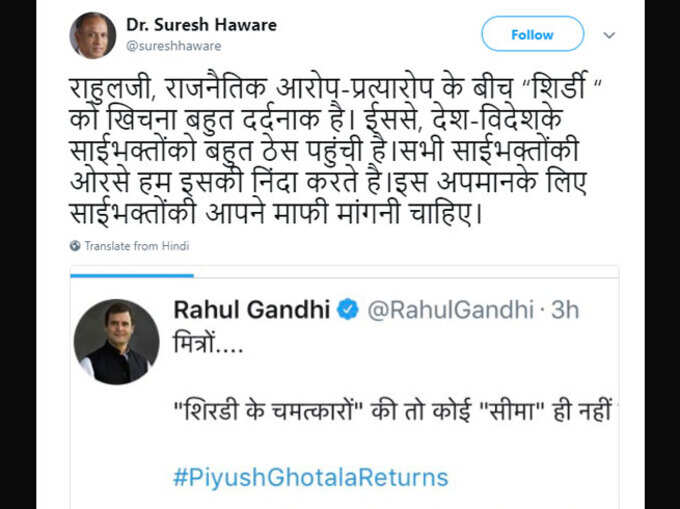Click the blue progress bar above quoted tweet
This screenshot has width=680, height=509.
click(x=132, y=275)
